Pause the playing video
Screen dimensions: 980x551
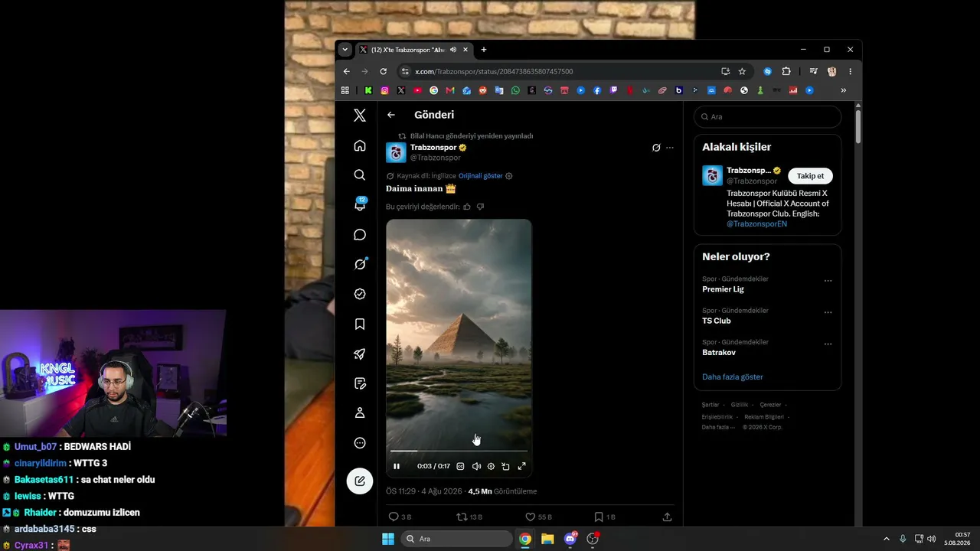tap(397, 466)
